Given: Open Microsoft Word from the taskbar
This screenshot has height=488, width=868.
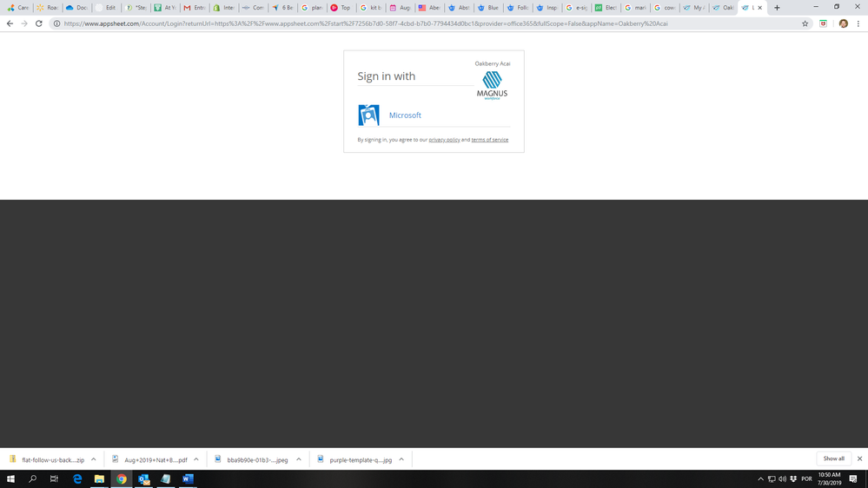Looking at the screenshot, I should click(x=188, y=479).
